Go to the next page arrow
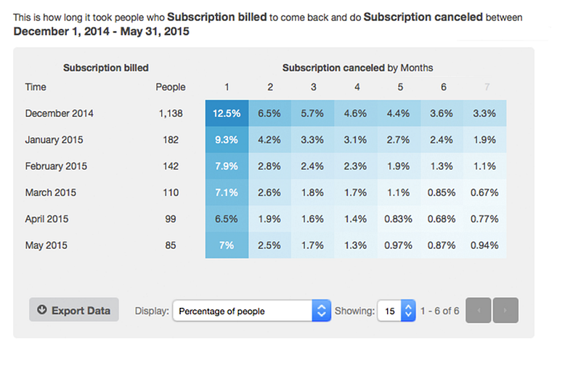This screenshot has height=392, width=581. [505, 311]
